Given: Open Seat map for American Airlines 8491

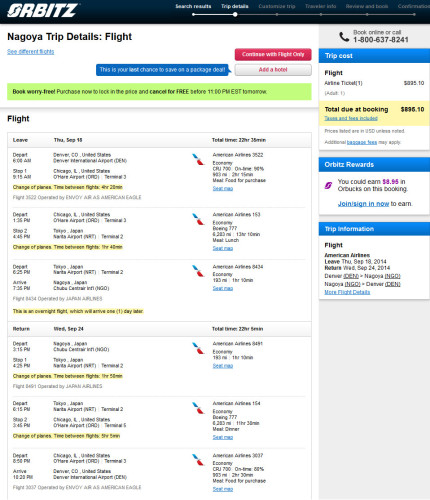Looking at the screenshot, I should pos(223,366).
